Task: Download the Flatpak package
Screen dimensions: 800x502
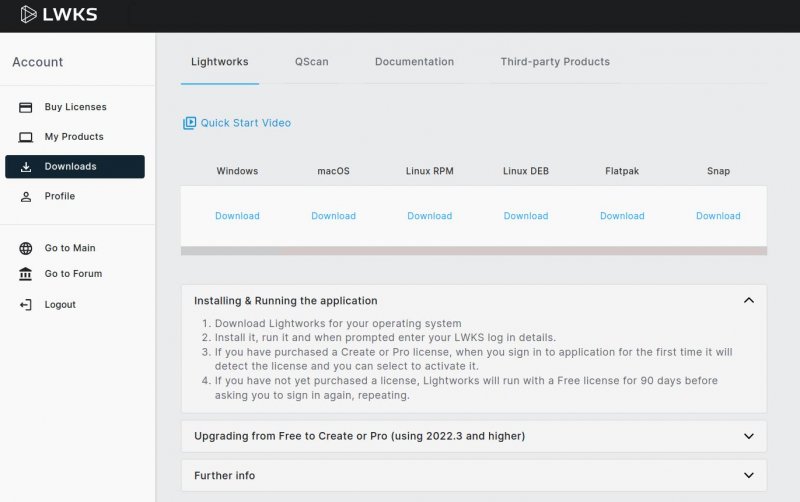Action: pos(622,216)
